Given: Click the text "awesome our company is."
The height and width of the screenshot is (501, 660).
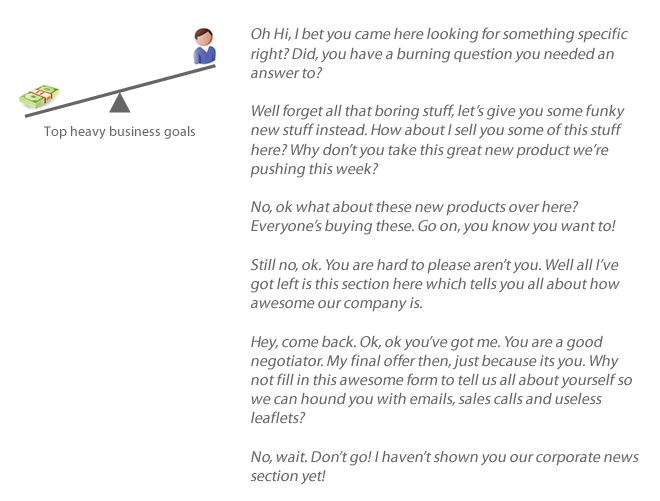Looking at the screenshot, I should click(336, 303).
